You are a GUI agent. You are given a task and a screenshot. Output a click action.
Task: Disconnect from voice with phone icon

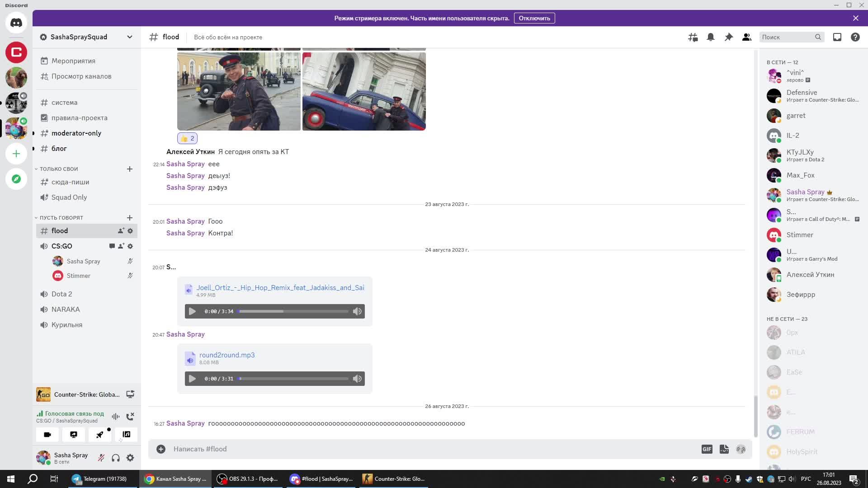coord(130,417)
